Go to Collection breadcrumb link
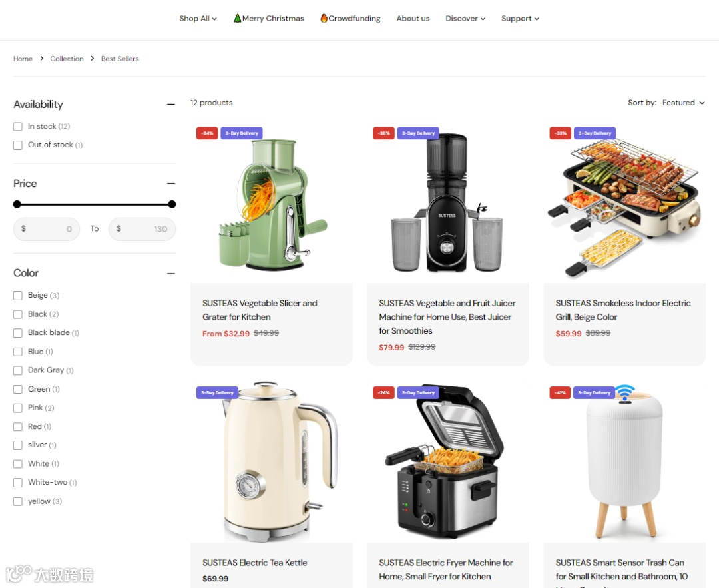 tap(67, 59)
